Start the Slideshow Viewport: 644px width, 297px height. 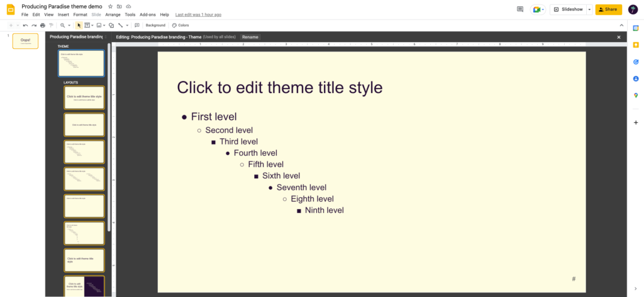(x=568, y=9)
